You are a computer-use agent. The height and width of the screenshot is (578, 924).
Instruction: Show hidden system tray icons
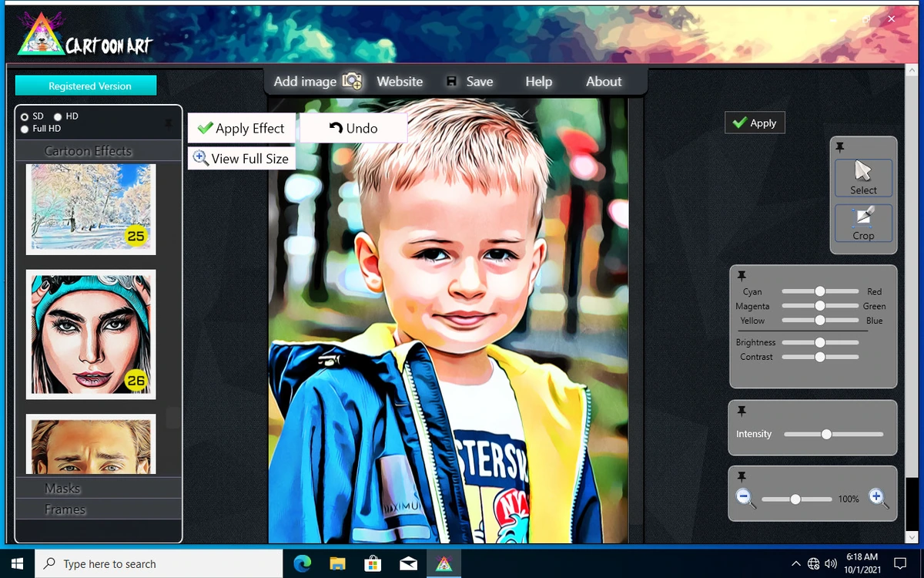coord(796,563)
